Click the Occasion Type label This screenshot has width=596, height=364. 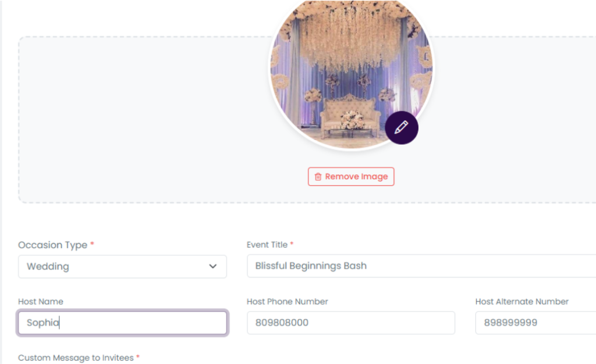(52, 245)
